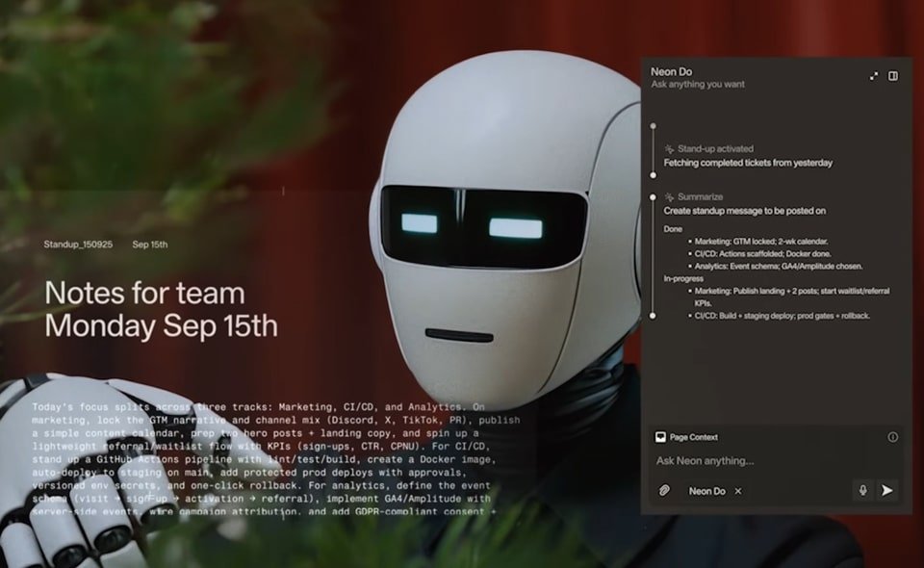Click the top timeline node in the chat

(x=654, y=125)
